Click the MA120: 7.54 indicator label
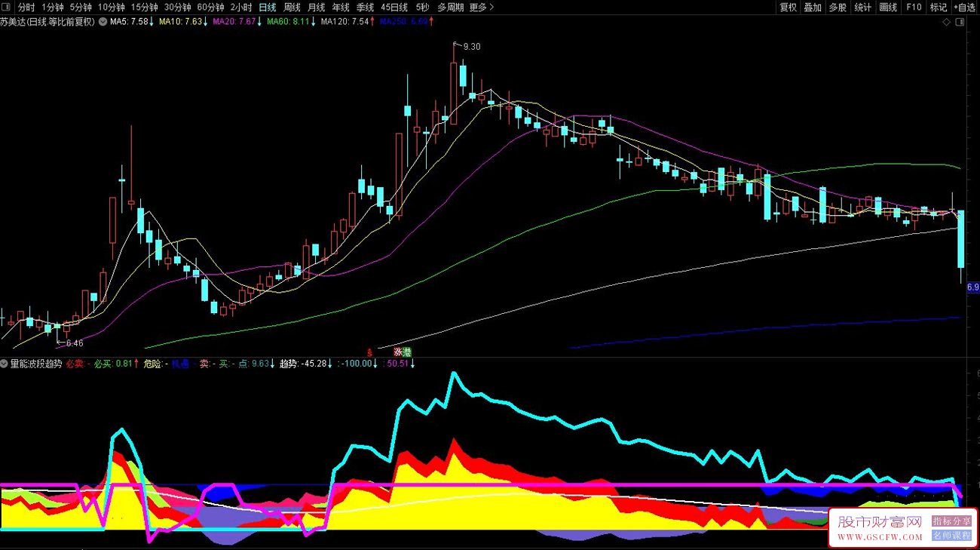The width and height of the screenshot is (980, 550). 348,22
